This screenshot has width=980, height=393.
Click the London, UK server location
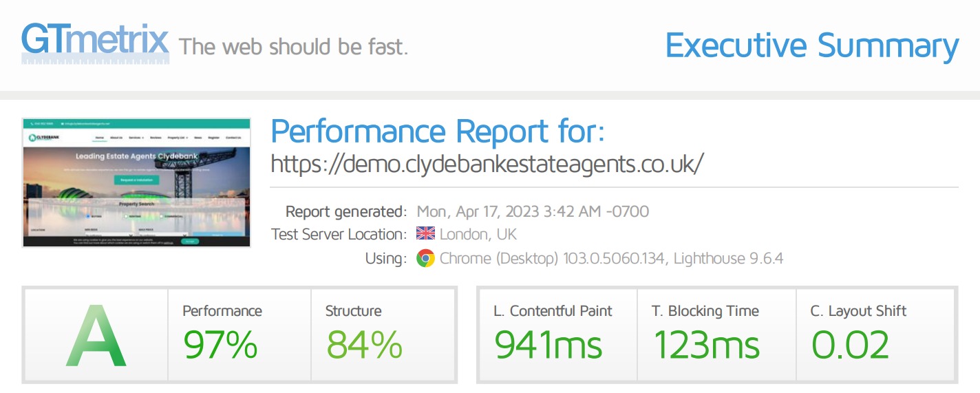[478, 234]
